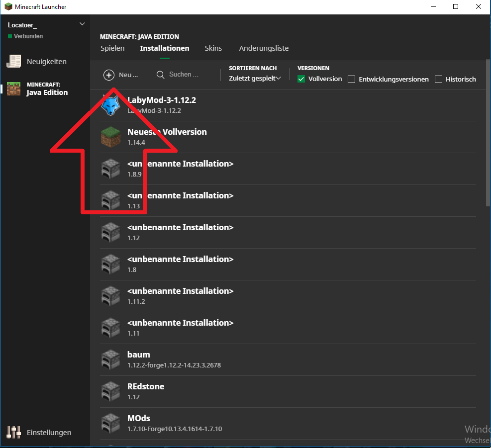This screenshot has width=491, height=448.
Task: Click the Neuigkeiten newspaper icon
Action: tap(14, 61)
